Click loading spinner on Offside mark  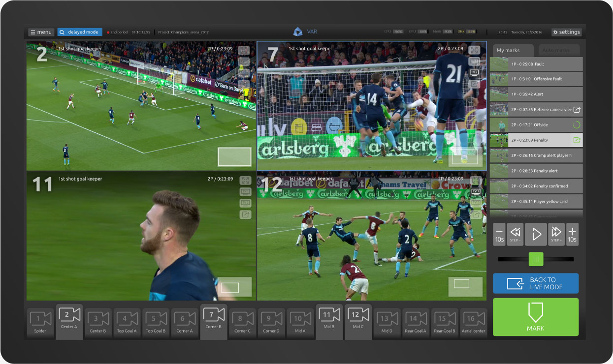tap(577, 125)
